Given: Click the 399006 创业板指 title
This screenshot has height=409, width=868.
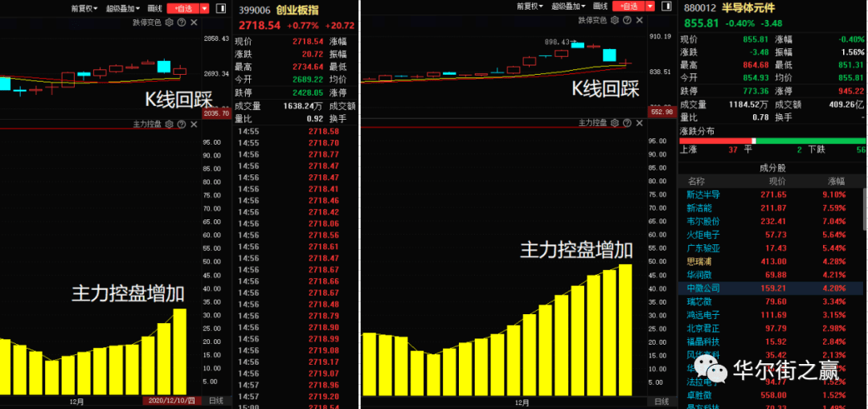Looking at the screenshot, I should pos(278,10).
